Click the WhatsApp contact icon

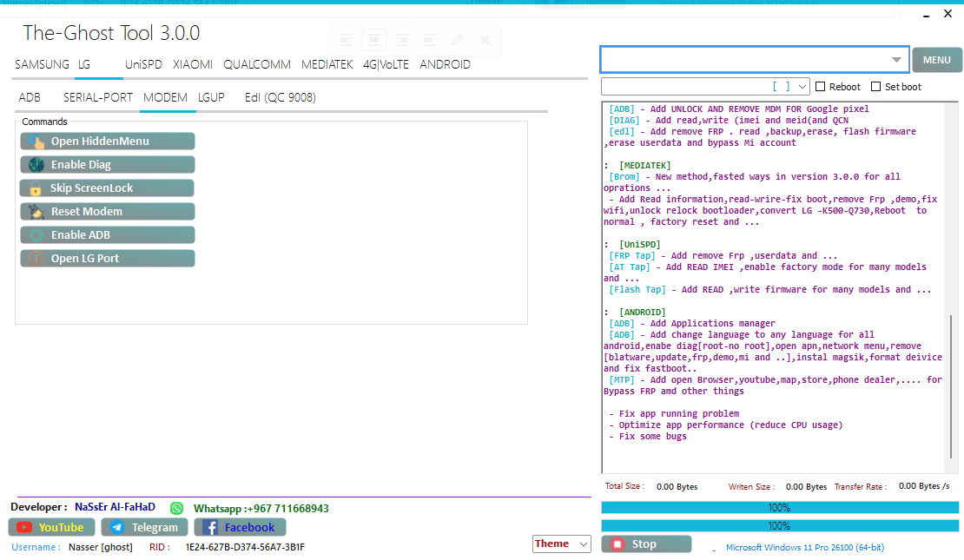pyautogui.click(x=177, y=508)
